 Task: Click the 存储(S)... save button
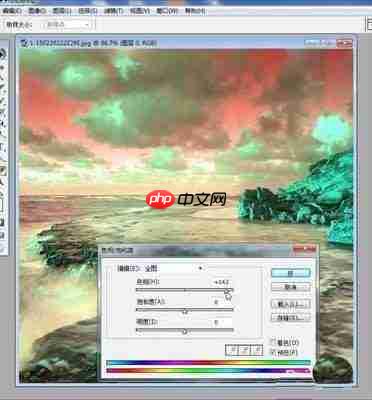point(291,318)
